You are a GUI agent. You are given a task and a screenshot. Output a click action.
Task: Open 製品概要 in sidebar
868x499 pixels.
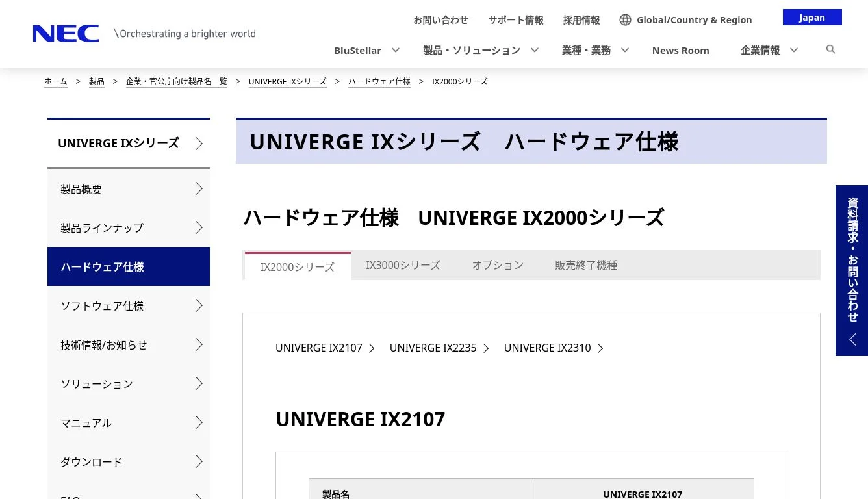(129, 189)
